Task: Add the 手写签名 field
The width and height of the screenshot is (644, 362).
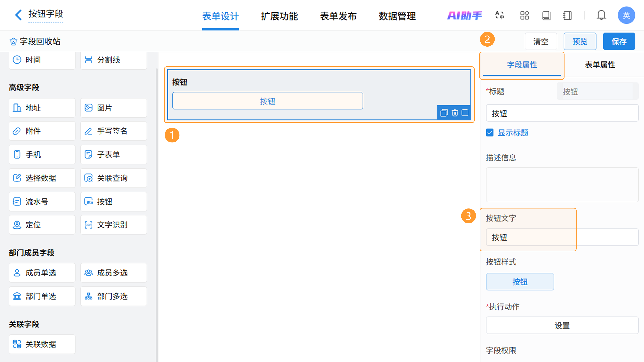Action: (x=114, y=131)
